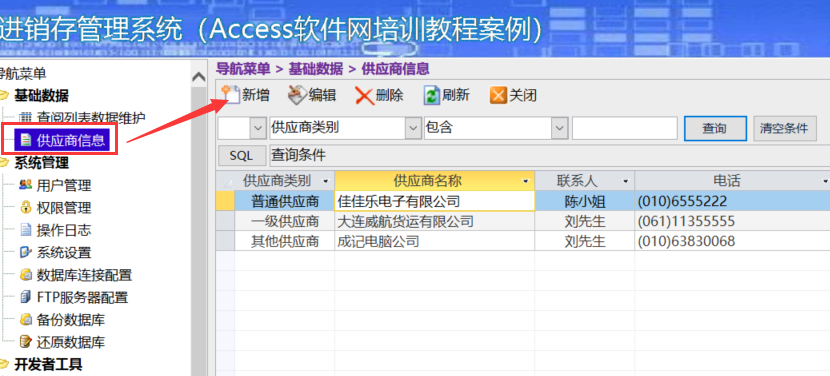Click the 还原数据库 icon
The width and height of the screenshot is (830, 376).
[25, 342]
